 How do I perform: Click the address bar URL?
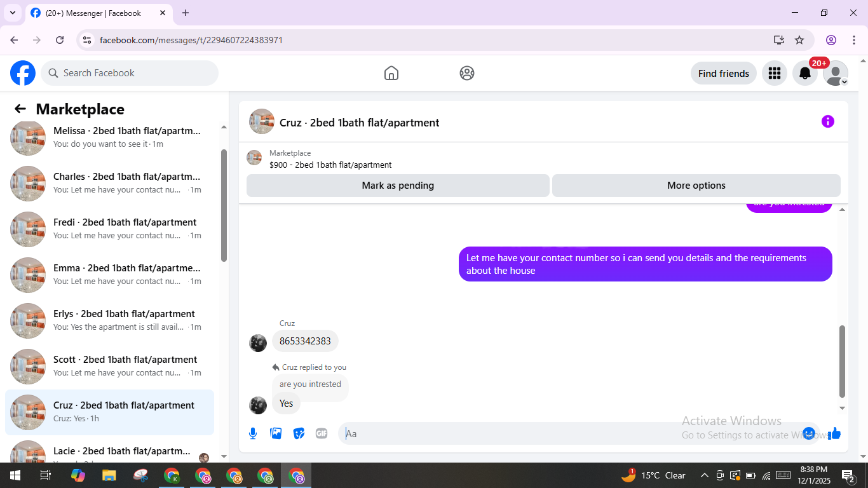pos(191,40)
